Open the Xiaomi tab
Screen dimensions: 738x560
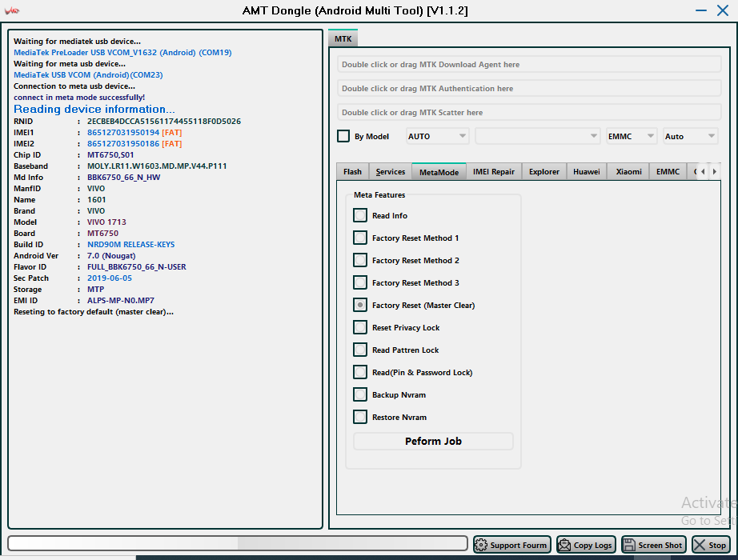629,172
